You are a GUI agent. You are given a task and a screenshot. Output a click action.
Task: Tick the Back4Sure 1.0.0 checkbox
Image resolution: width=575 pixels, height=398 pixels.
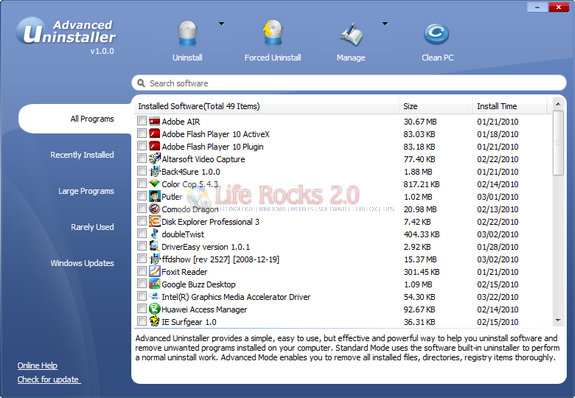(142, 171)
